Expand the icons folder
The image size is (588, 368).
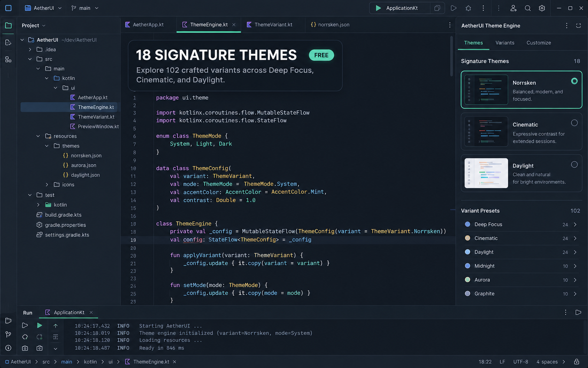[x=47, y=184]
